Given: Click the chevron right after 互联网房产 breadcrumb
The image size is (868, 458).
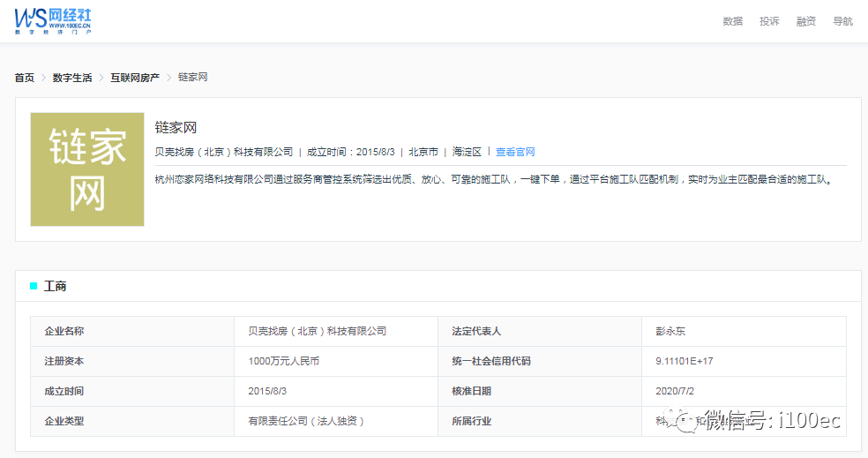Looking at the screenshot, I should [x=168, y=78].
